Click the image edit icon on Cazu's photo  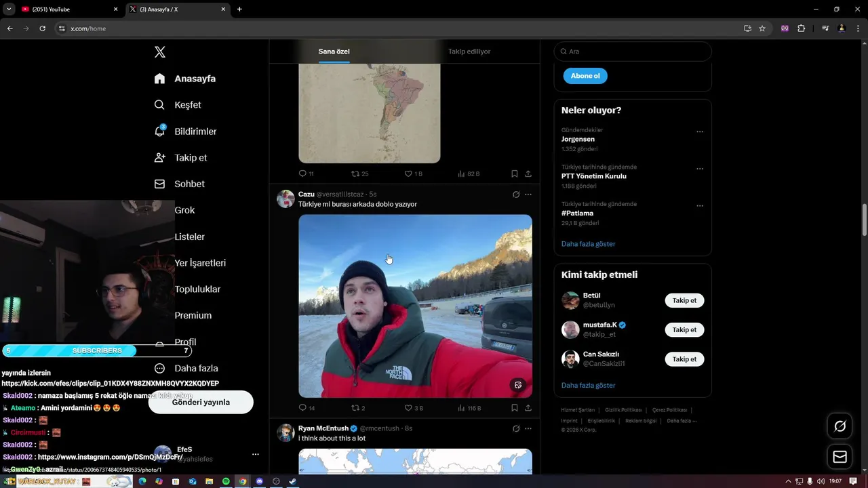(518, 385)
